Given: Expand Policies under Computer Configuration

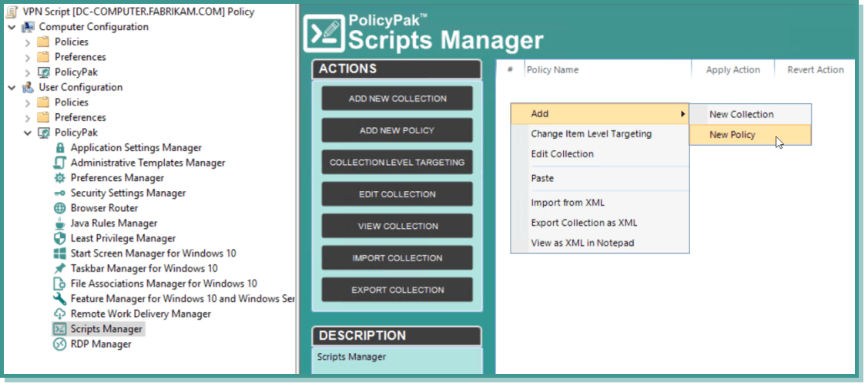Looking at the screenshot, I should coord(28,42).
